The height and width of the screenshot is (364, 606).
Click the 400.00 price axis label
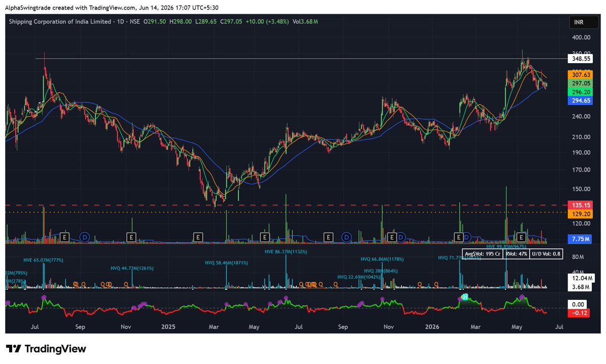(581, 37)
